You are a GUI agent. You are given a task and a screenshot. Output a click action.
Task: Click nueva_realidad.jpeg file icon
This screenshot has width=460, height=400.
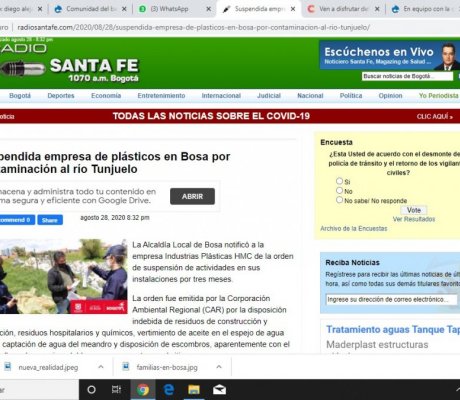point(7,367)
